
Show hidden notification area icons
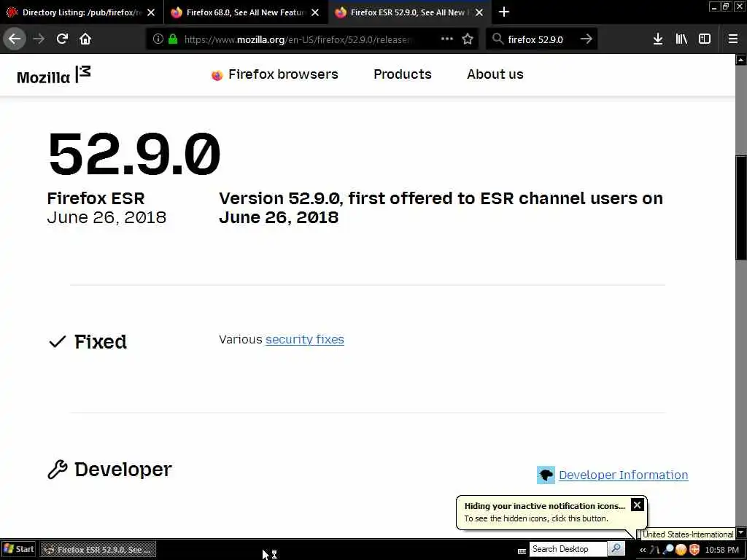click(643, 550)
